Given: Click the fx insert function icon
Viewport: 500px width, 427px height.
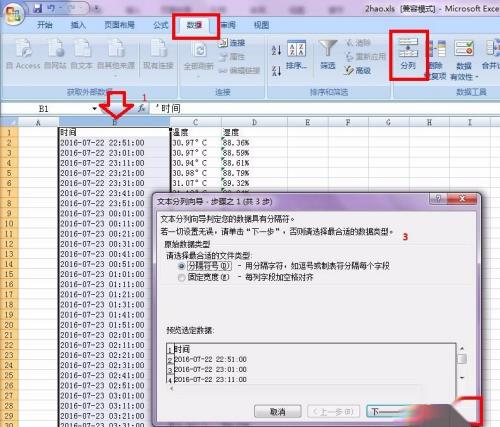Looking at the screenshot, I should (142, 108).
